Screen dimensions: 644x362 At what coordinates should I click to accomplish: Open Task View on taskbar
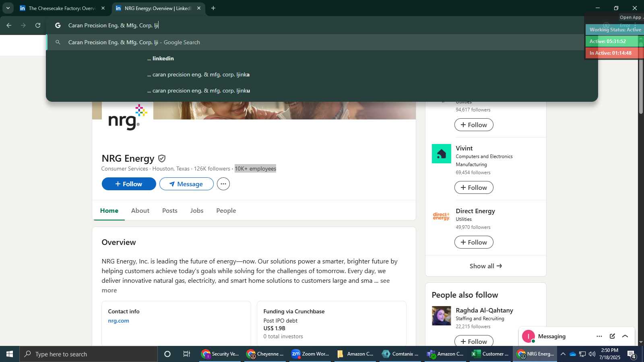pos(187,354)
